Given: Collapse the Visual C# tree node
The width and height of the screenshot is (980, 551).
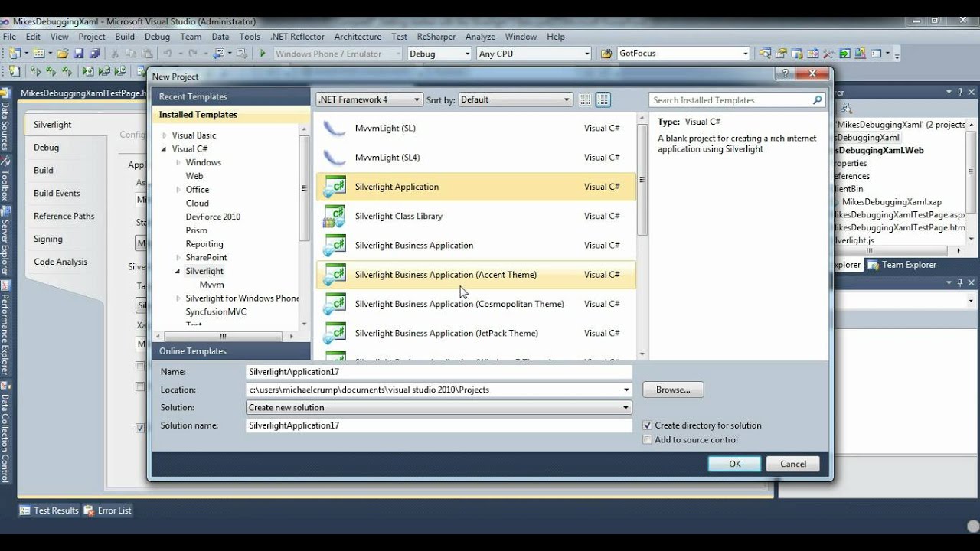Looking at the screenshot, I should click(x=164, y=149).
